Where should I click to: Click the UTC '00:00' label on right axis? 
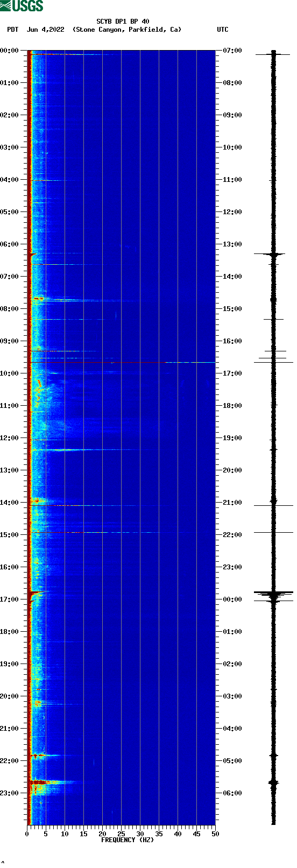232,599
